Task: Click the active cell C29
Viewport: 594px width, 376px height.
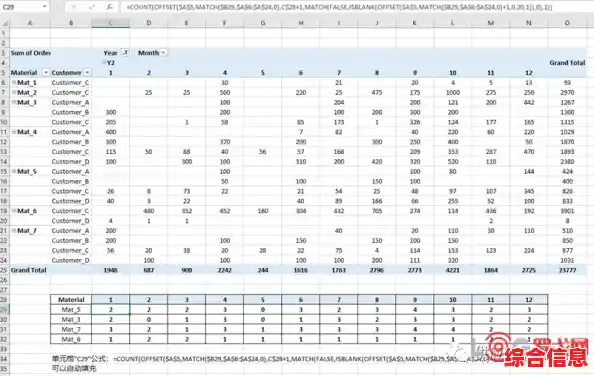Action: 111,309
